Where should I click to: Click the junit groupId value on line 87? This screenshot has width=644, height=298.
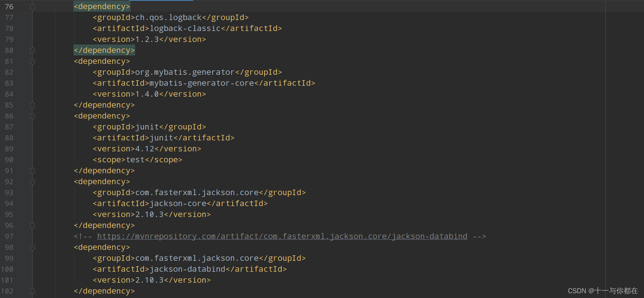point(147,127)
